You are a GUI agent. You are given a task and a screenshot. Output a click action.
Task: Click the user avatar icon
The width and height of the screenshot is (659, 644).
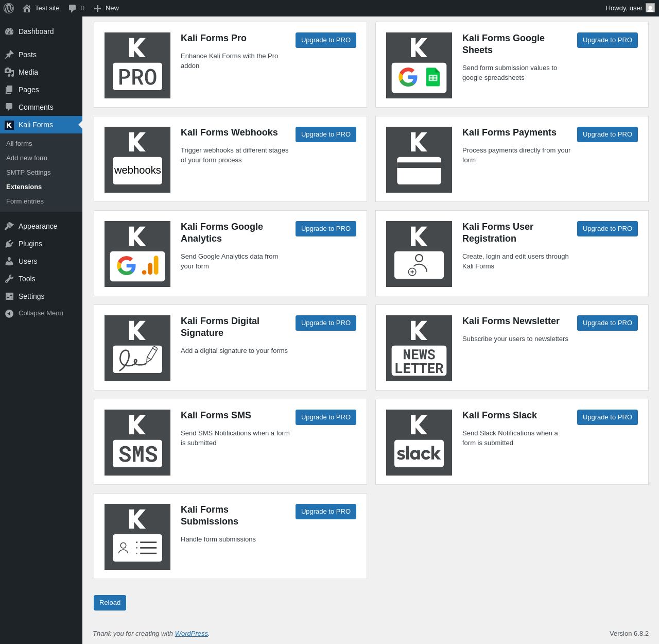tap(650, 8)
